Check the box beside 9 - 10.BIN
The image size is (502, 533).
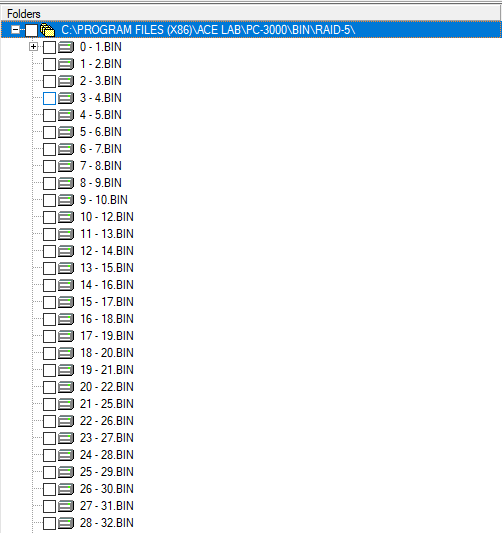pyautogui.click(x=49, y=200)
